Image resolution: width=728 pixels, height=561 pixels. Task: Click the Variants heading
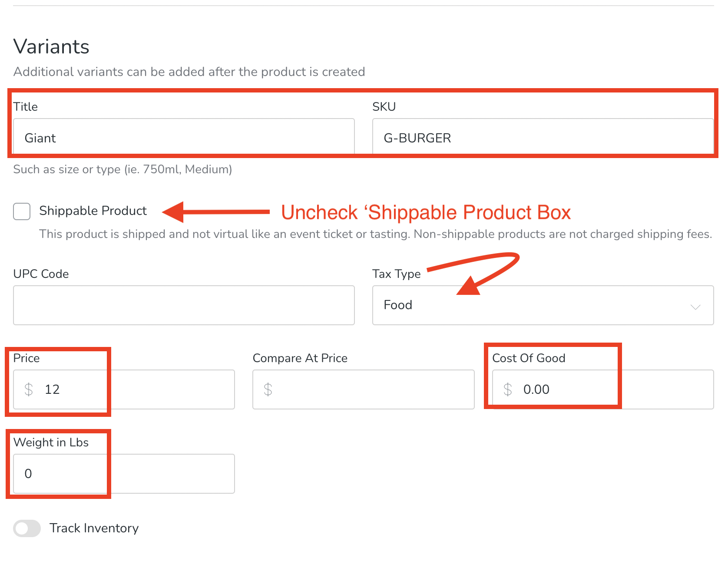pos(51,46)
